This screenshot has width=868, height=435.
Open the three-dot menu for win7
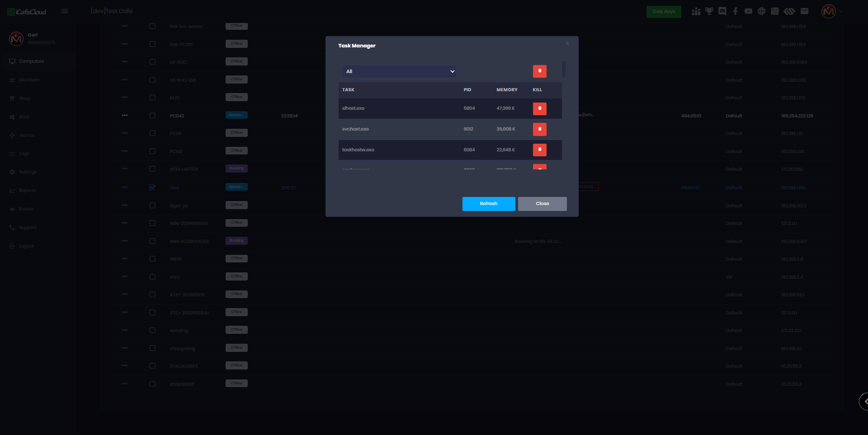point(125,276)
